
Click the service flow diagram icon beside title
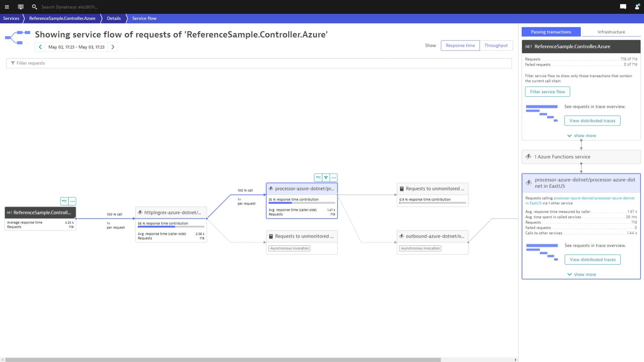pos(17,37)
